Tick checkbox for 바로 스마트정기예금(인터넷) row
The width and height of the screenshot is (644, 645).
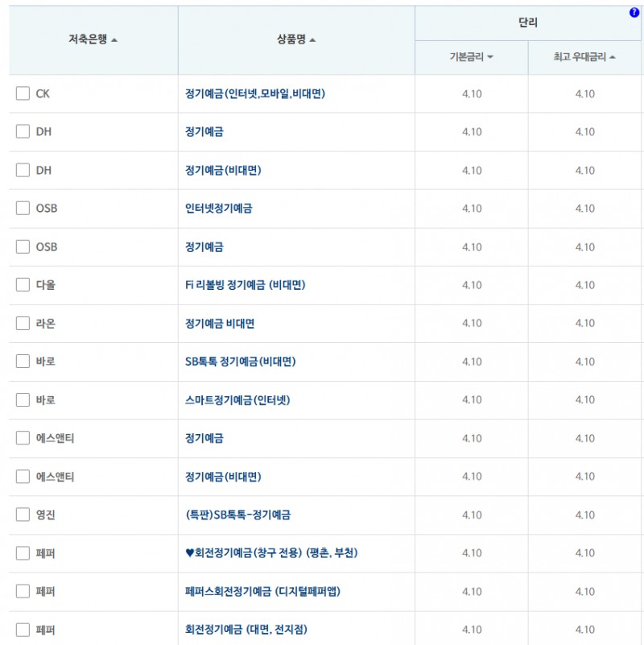point(23,400)
